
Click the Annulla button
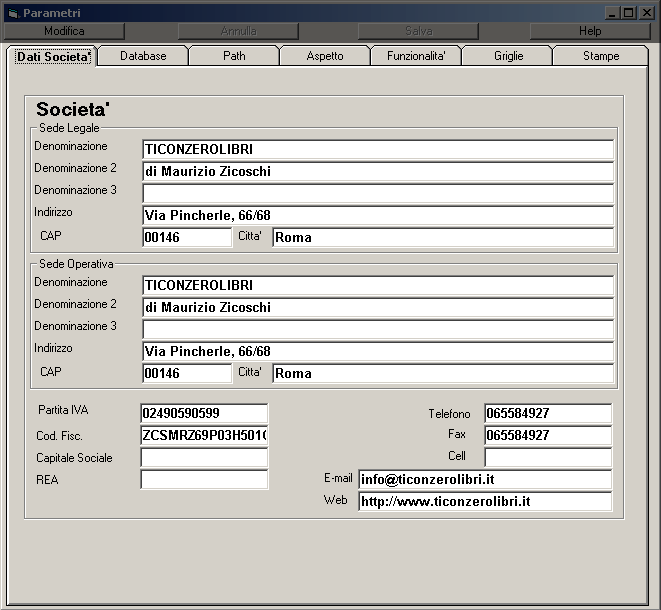pos(238,31)
